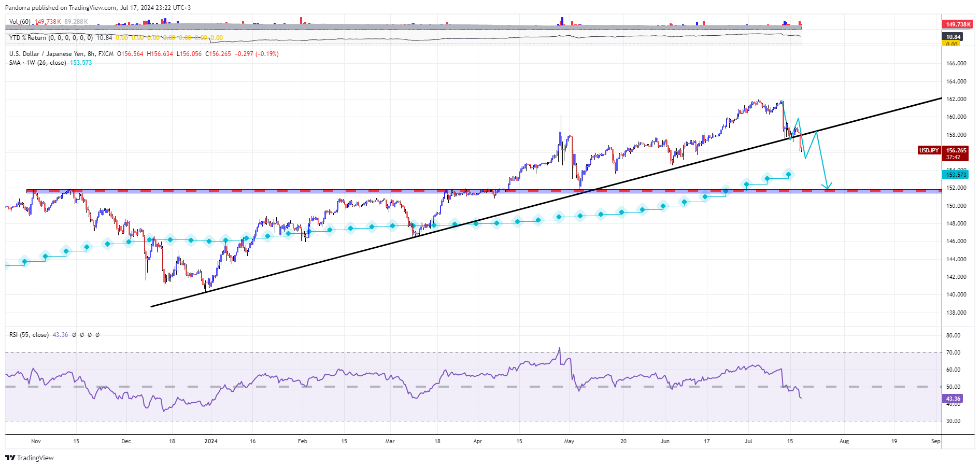Click the Jun label on the time axis
The width and height of the screenshot is (980, 467).
click(665, 442)
